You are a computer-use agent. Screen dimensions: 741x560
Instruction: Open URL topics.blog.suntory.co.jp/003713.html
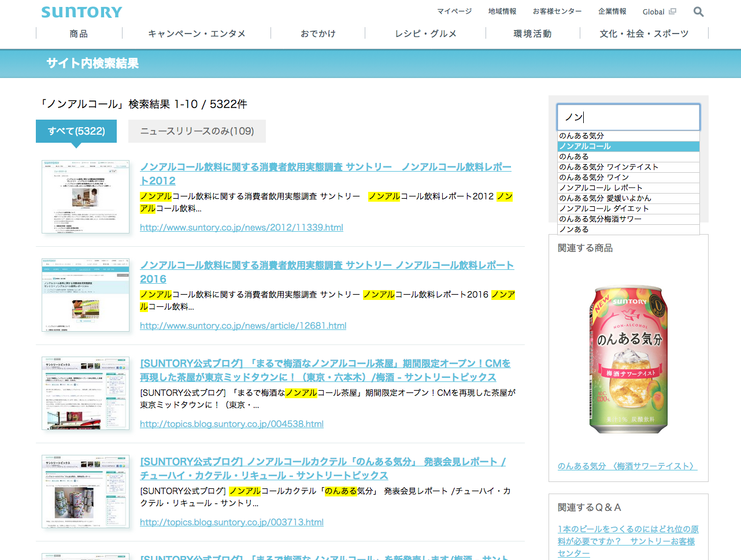232,522
